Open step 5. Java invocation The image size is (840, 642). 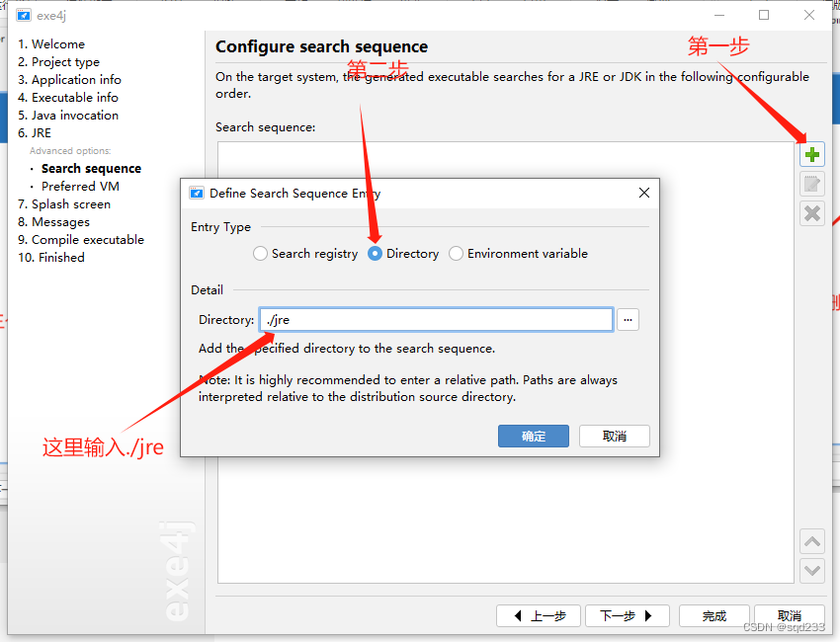(x=68, y=116)
